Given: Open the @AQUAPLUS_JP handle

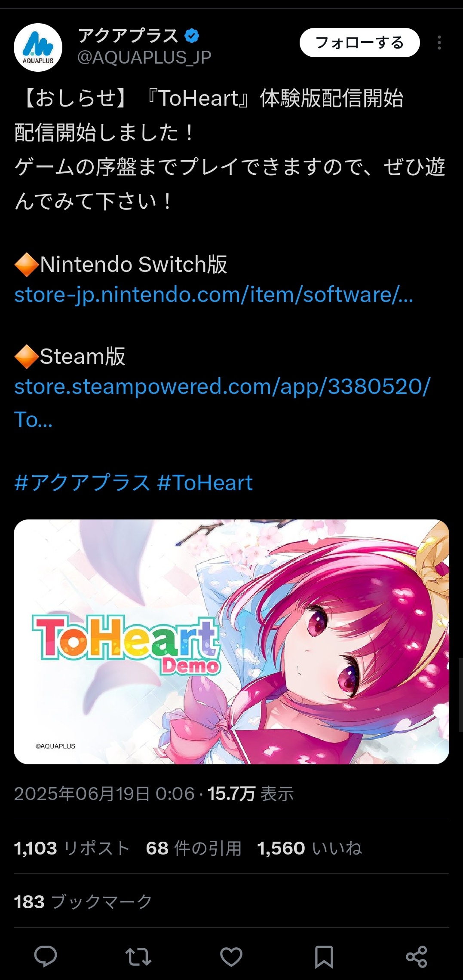Looking at the screenshot, I should (x=144, y=57).
